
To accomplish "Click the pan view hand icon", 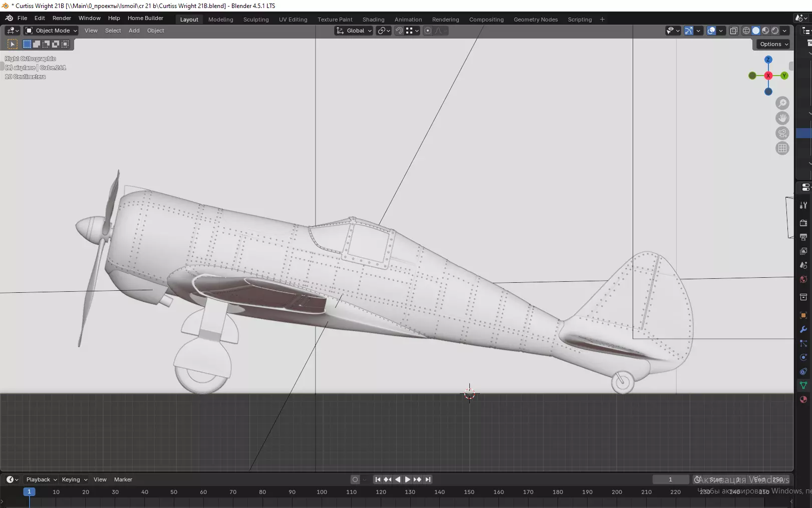I will 782,118.
